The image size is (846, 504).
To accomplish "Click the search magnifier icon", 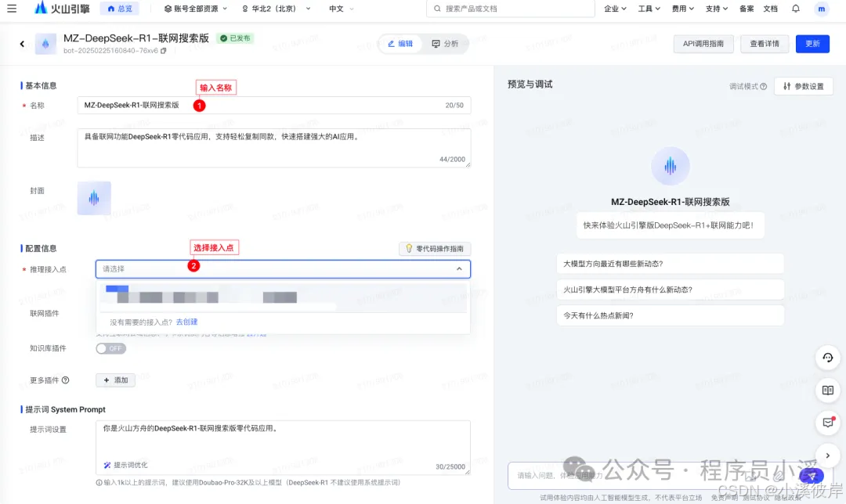I will pyautogui.click(x=437, y=9).
